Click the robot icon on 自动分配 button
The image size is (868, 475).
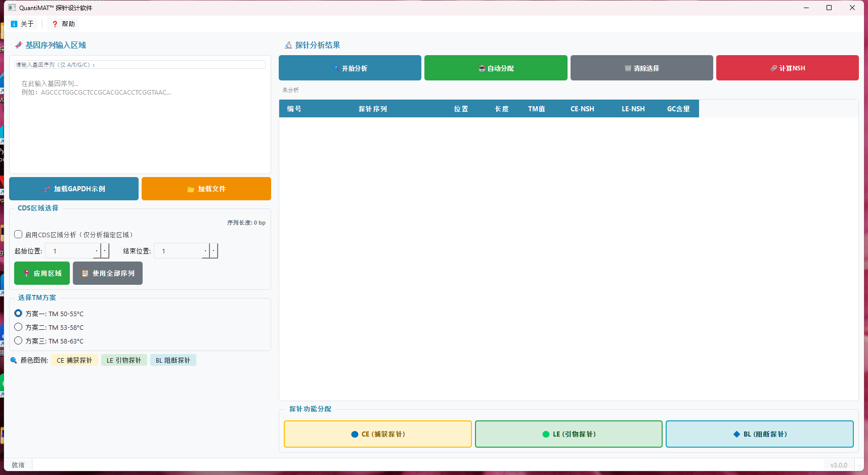pyautogui.click(x=482, y=68)
